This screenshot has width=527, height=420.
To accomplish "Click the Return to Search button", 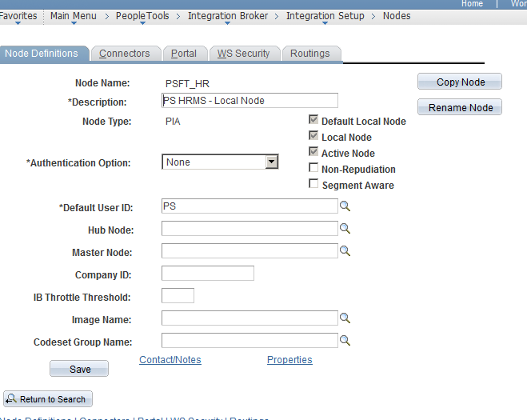I will pos(48,399).
